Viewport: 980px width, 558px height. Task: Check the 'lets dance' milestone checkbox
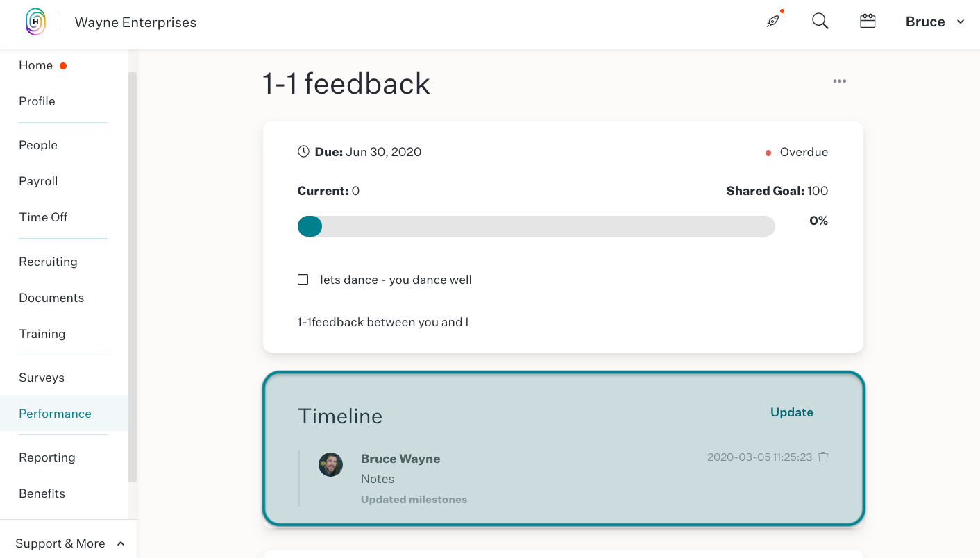click(x=303, y=280)
